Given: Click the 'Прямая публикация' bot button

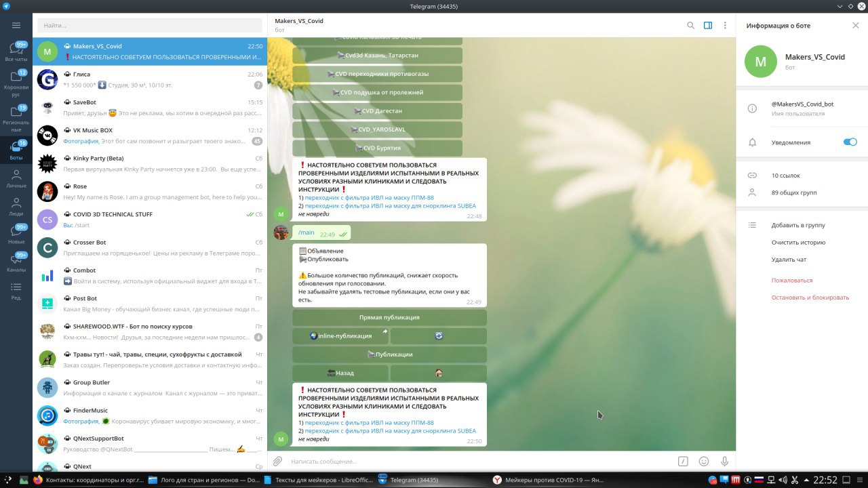Looking at the screenshot, I should 389,317.
